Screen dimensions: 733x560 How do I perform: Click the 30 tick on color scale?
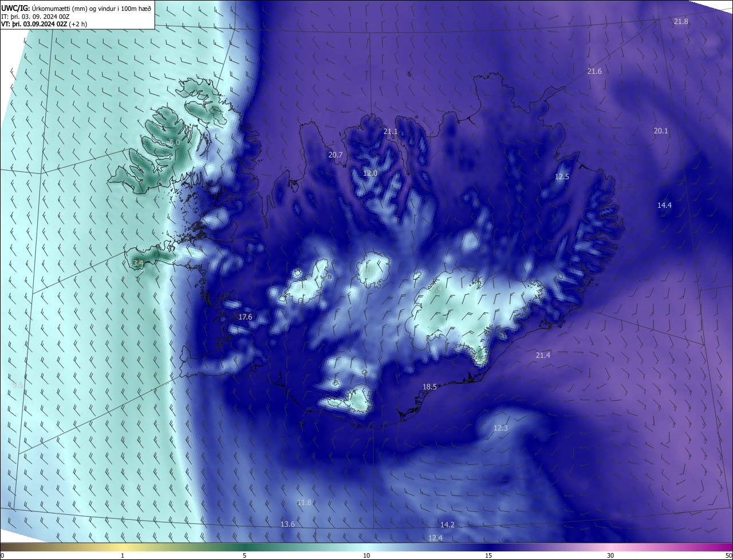(610, 555)
